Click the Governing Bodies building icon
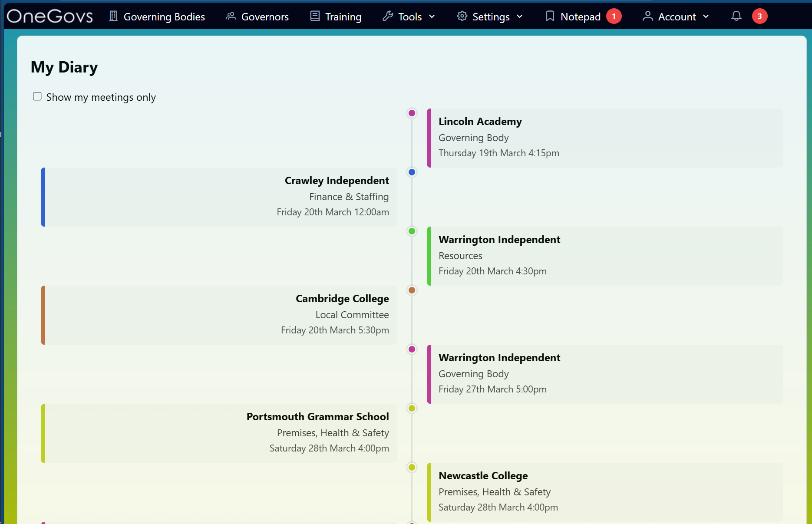812x524 pixels. tap(113, 16)
